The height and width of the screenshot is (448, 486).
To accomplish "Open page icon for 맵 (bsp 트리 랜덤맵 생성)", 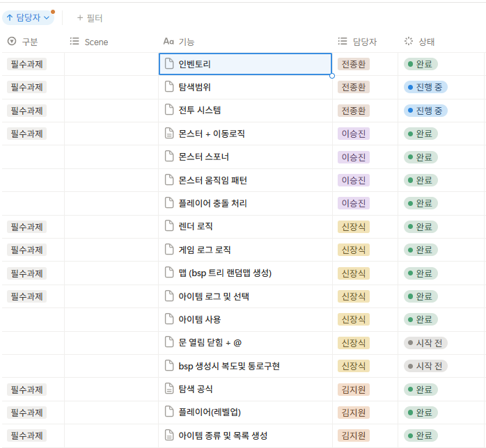I will pyautogui.click(x=169, y=273).
